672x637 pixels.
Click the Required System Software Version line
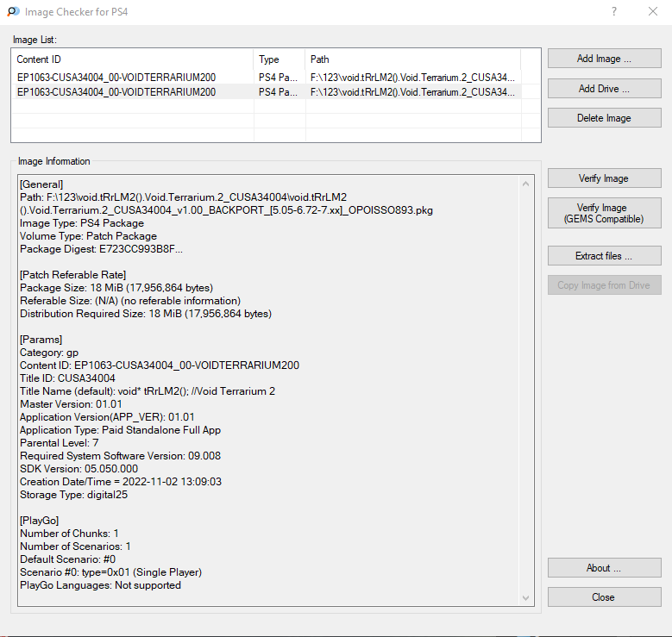121,456
